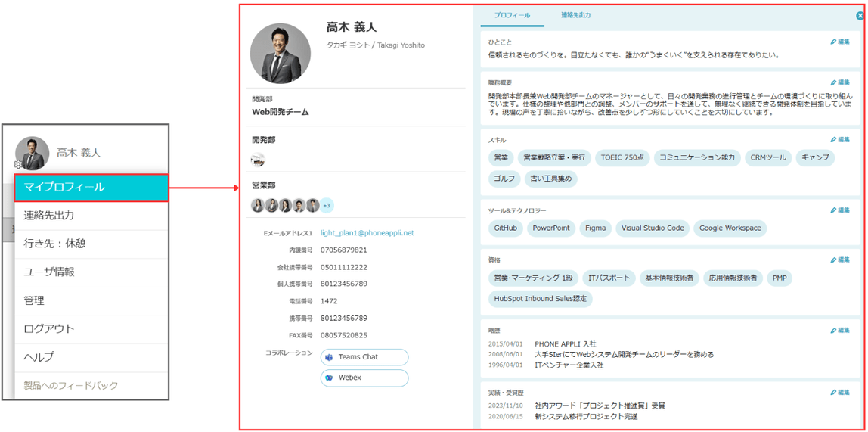Close the profile panel with X icon
Image resolution: width=868 pixels, height=432 pixels.
click(860, 16)
